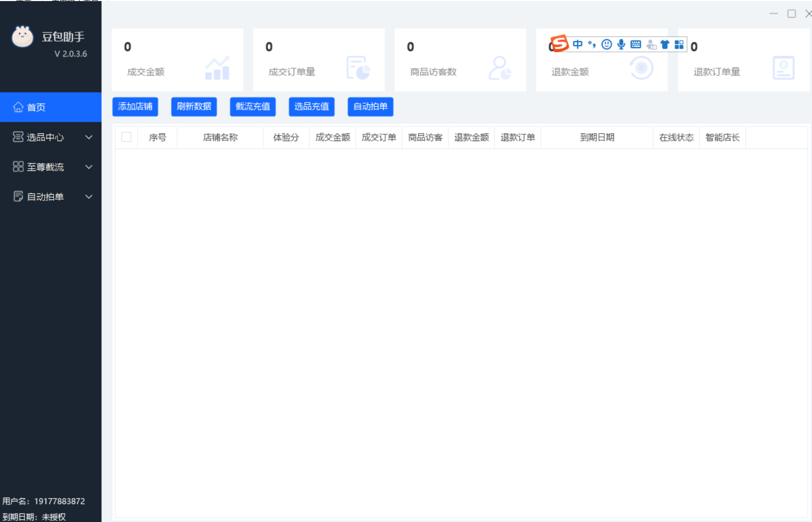812x522 pixels.
Task: Click the Sogou account user icon
Action: (651, 45)
